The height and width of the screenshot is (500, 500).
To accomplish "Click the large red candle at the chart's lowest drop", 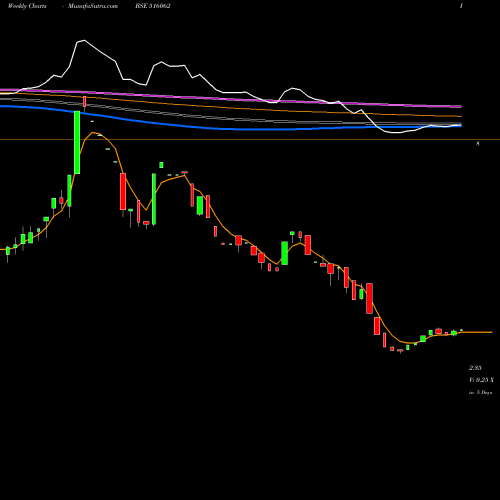I will coord(369,298).
